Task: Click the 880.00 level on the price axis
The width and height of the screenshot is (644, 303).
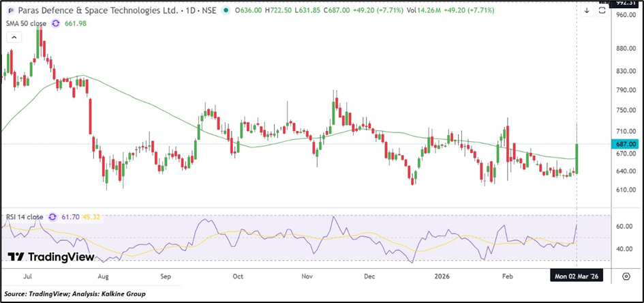Action: coord(626,48)
